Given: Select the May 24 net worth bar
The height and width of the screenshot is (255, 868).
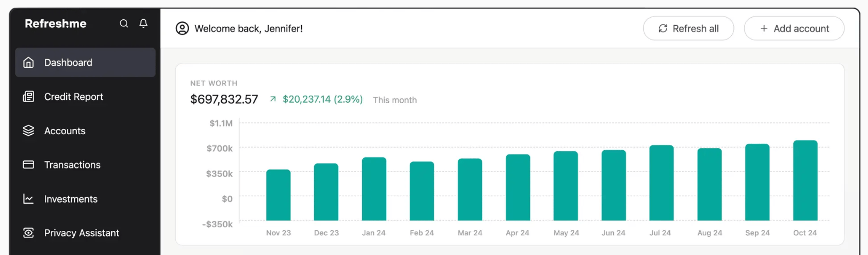Looking at the screenshot, I should pos(566,186).
